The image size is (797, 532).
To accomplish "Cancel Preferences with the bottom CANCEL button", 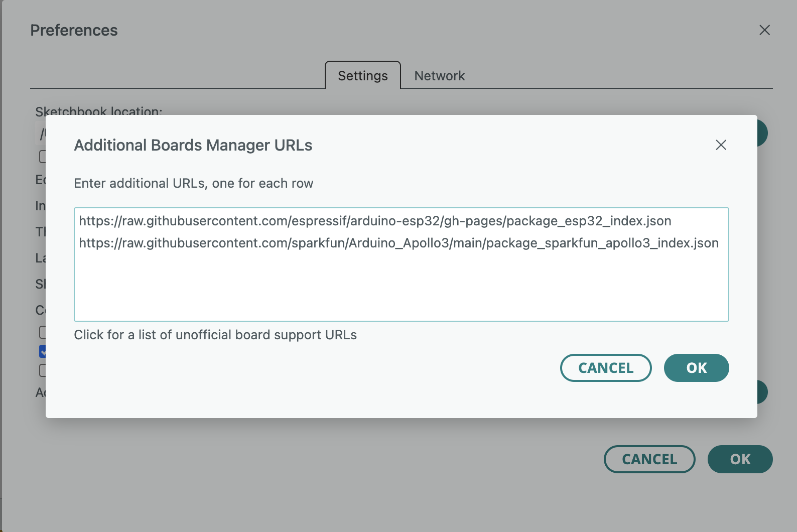I will 649,459.
